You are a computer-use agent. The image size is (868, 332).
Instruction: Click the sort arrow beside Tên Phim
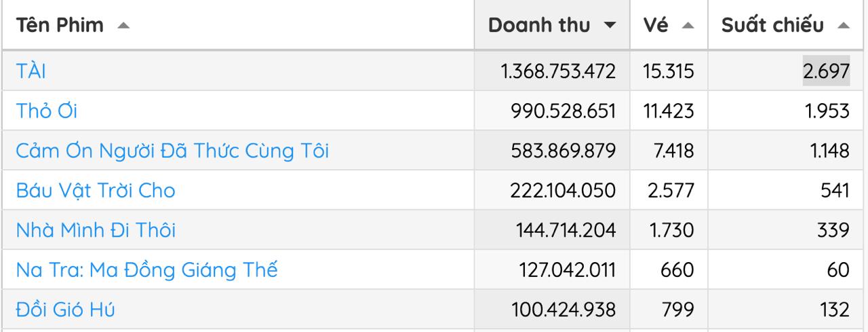click(x=123, y=26)
